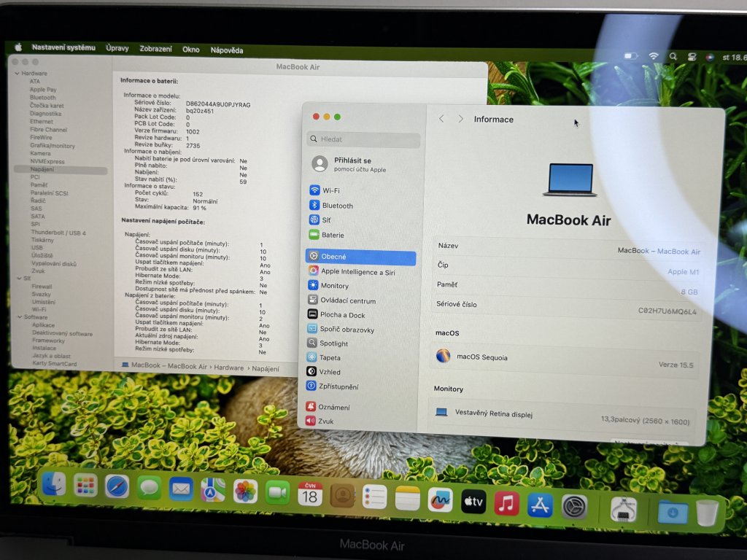Collapse the Software section in System Information
This screenshot has height=560, width=747.
(x=20, y=316)
